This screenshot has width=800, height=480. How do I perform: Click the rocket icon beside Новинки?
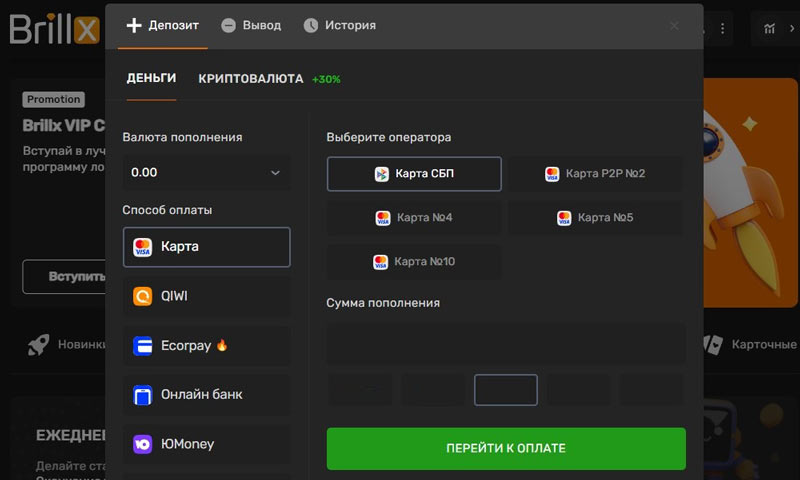[38, 345]
